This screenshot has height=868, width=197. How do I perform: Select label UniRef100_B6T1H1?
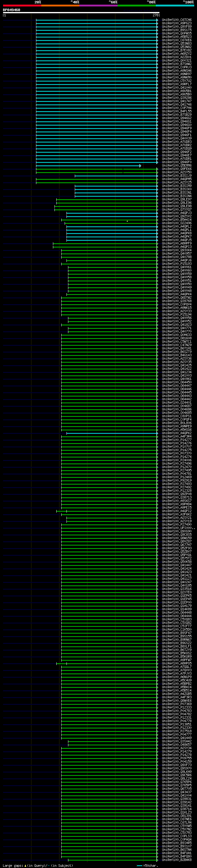[x=177, y=349]
